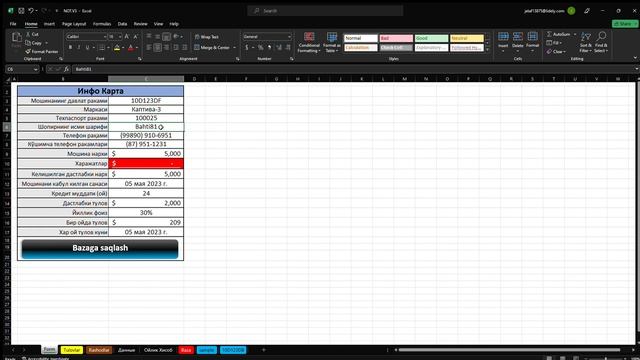The width and height of the screenshot is (640, 360).
Task: Decrease font size with small A
Action: tap(136, 37)
